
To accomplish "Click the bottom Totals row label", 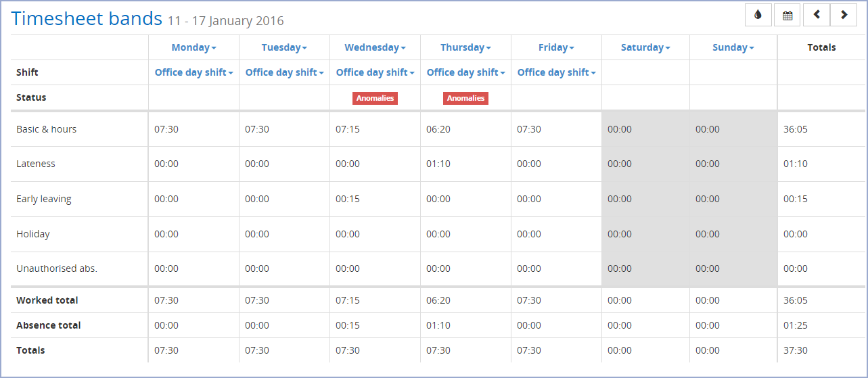I will [x=30, y=350].
